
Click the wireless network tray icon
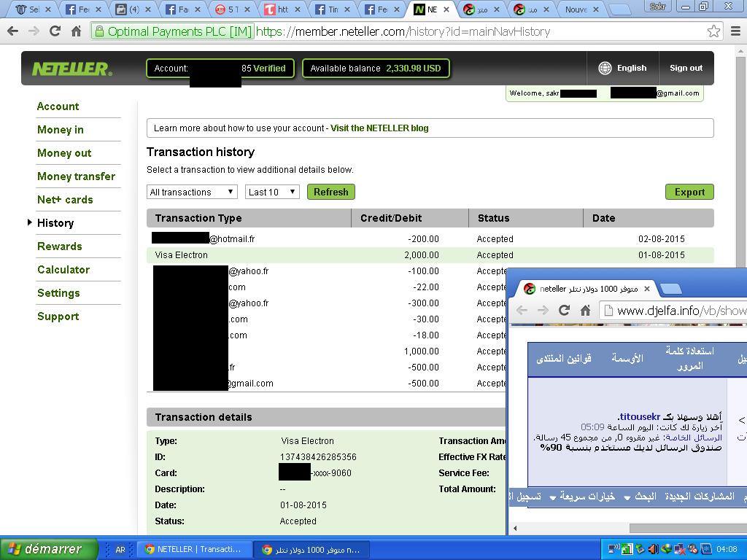click(x=614, y=549)
